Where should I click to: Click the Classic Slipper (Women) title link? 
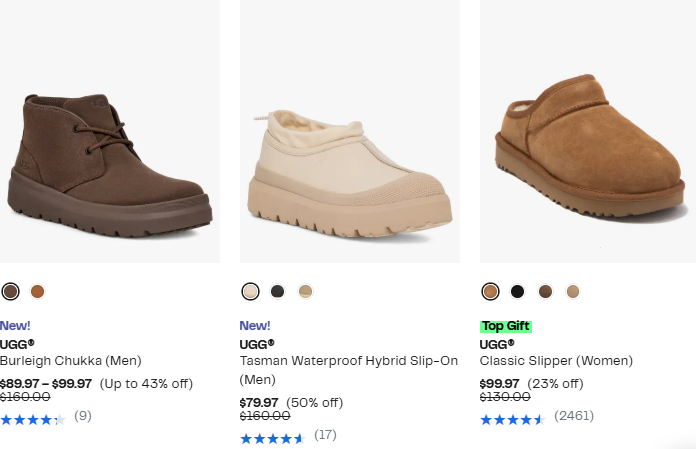[556, 360]
